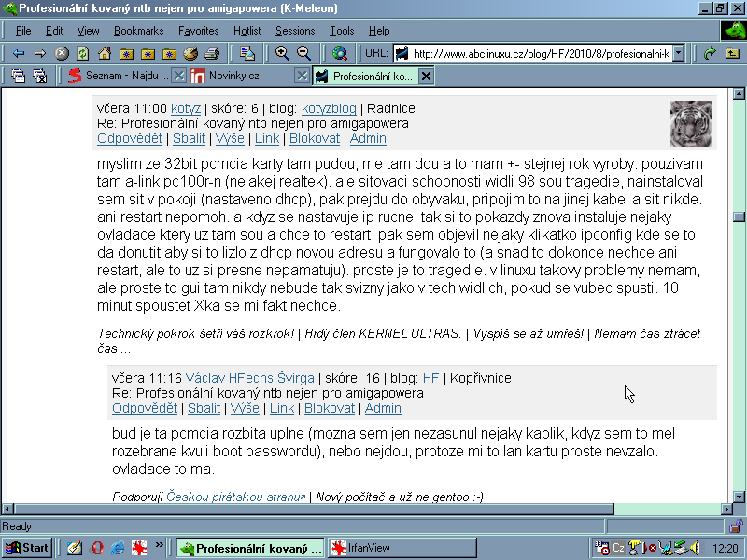Close the Profesionální ko... tab
This screenshot has width=747, height=560.
coord(427,77)
